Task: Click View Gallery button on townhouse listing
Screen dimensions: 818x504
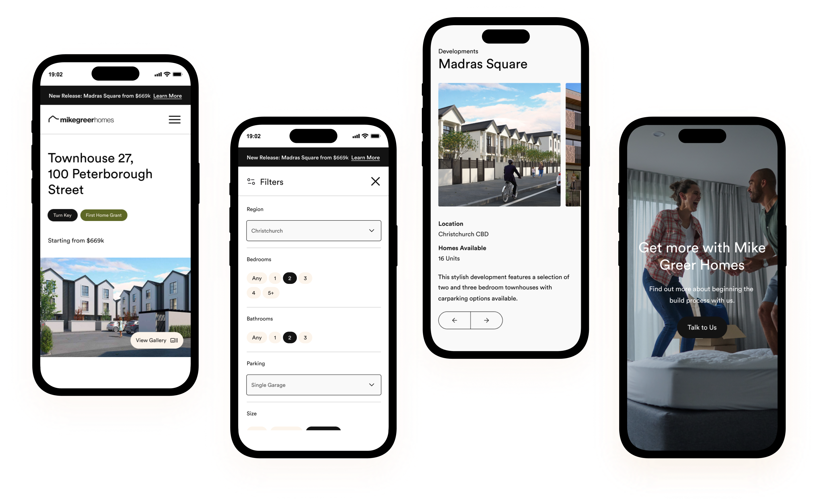Action: [x=154, y=340]
